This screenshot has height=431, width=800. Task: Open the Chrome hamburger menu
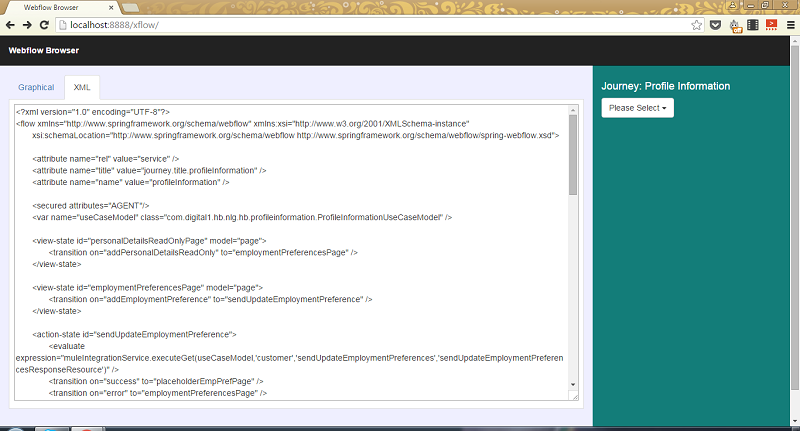[789, 24]
